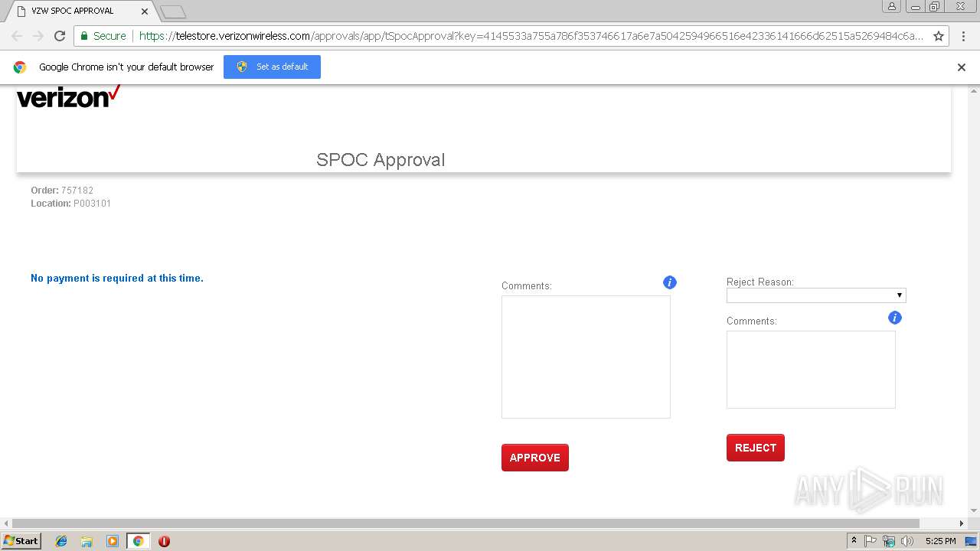Click the location value P003101
The height and width of the screenshot is (551, 980).
coord(92,204)
